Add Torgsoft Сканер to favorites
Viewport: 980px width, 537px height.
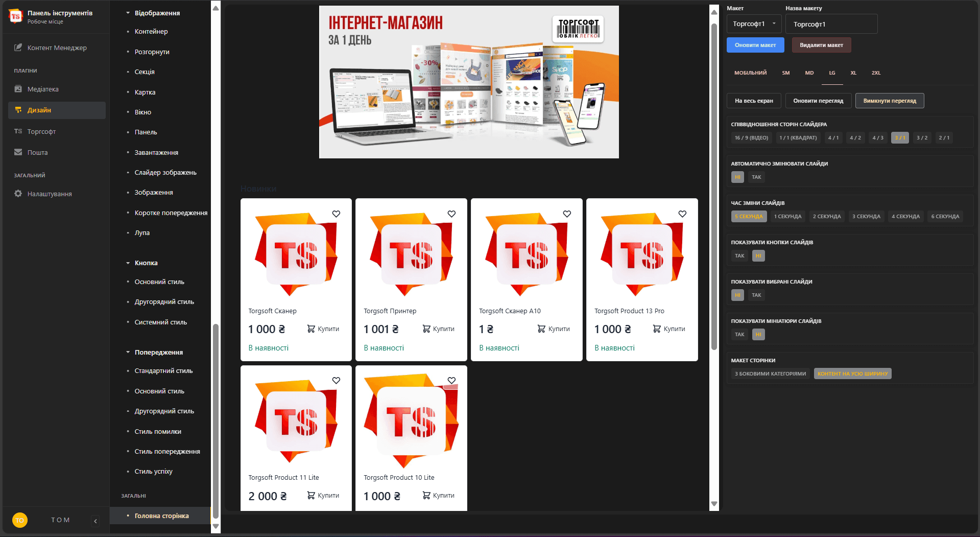pos(336,214)
